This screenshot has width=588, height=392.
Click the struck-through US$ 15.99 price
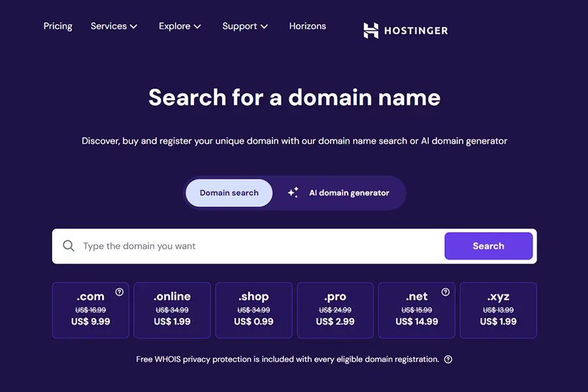(x=417, y=310)
